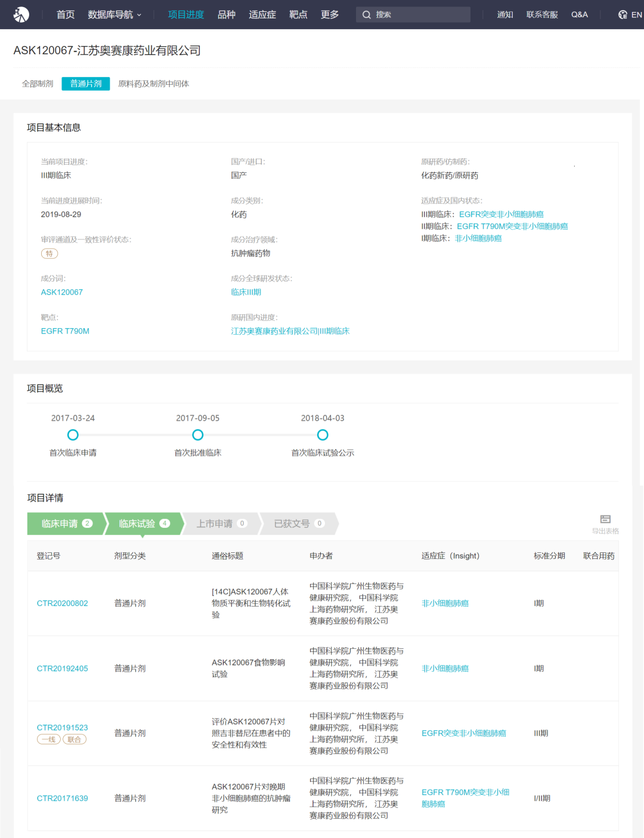This screenshot has height=838, width=644.
Task: Click the title [14C]ASK120067人体物质平衡和生物转化试验
Action: point(251,604)
